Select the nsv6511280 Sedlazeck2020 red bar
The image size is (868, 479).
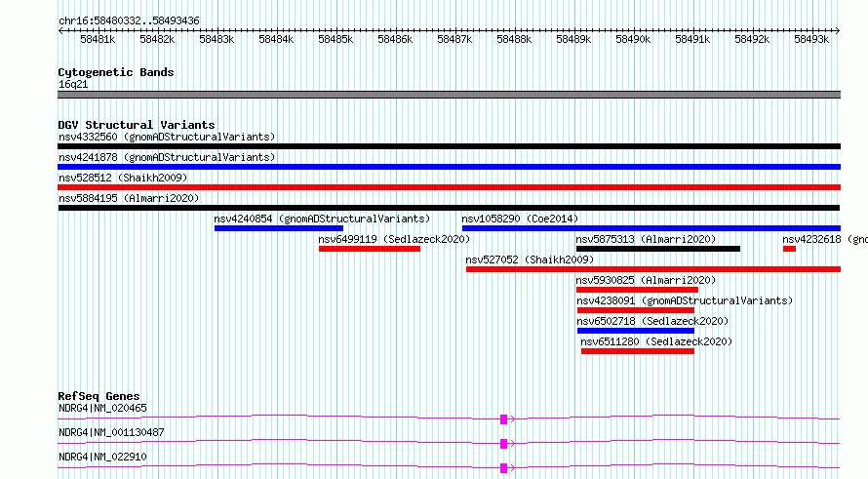point(638,351)
